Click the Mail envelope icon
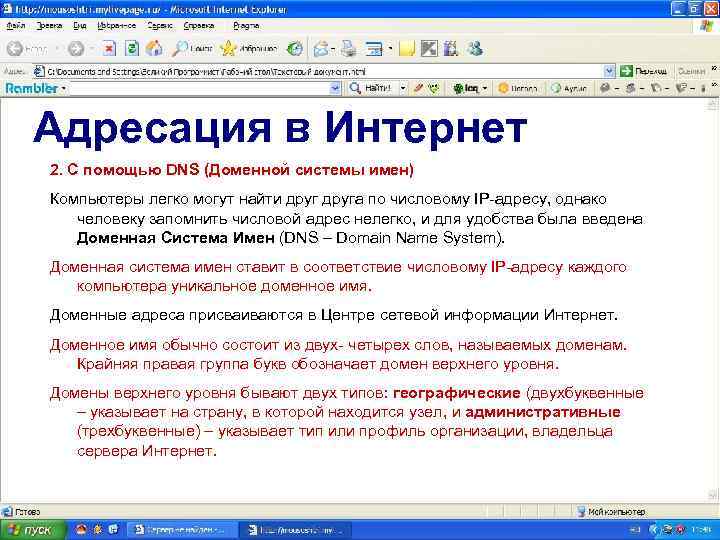This screenshot has width=720, height=540. point(321,48)
